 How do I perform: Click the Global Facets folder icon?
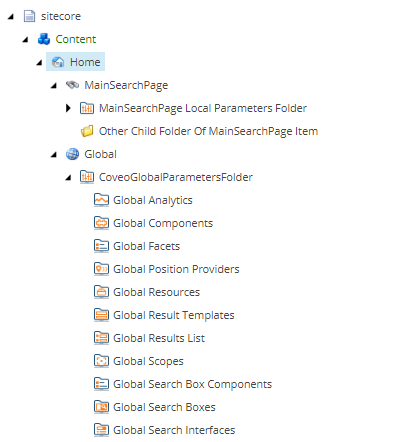101,246
